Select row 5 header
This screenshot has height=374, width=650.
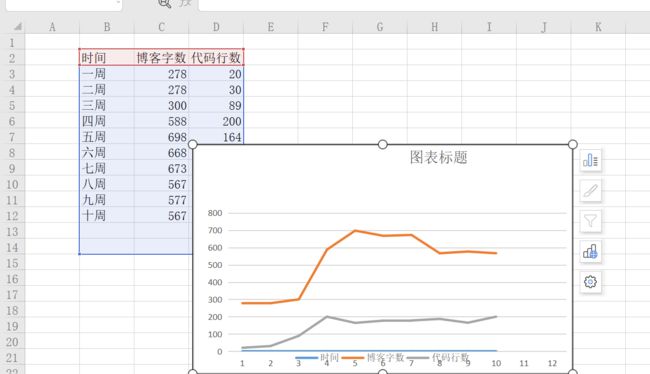point(12,105)
